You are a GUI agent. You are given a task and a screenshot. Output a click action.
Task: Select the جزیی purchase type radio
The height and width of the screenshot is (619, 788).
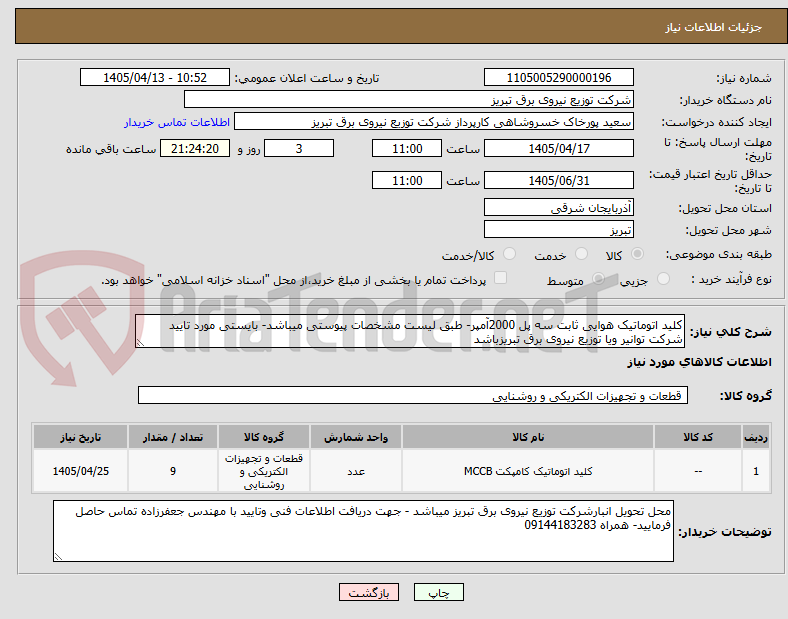click(x=663, y=278)
